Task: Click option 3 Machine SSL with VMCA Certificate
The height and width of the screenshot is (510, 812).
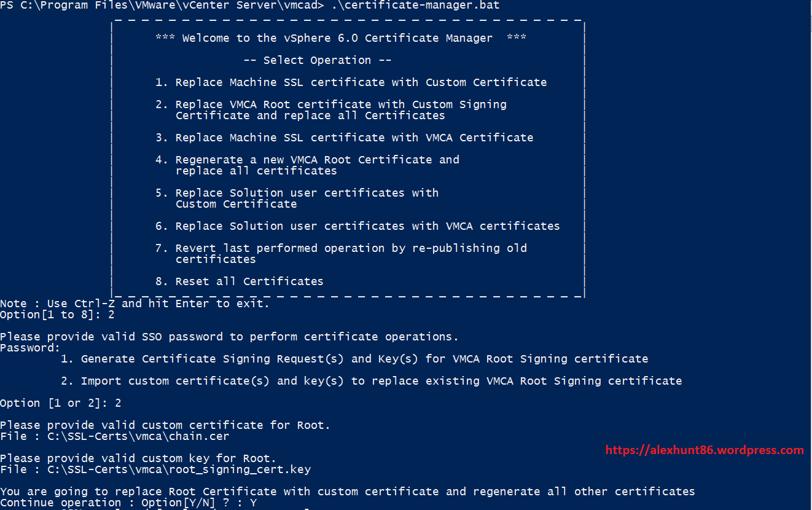Action: point(344,138)
